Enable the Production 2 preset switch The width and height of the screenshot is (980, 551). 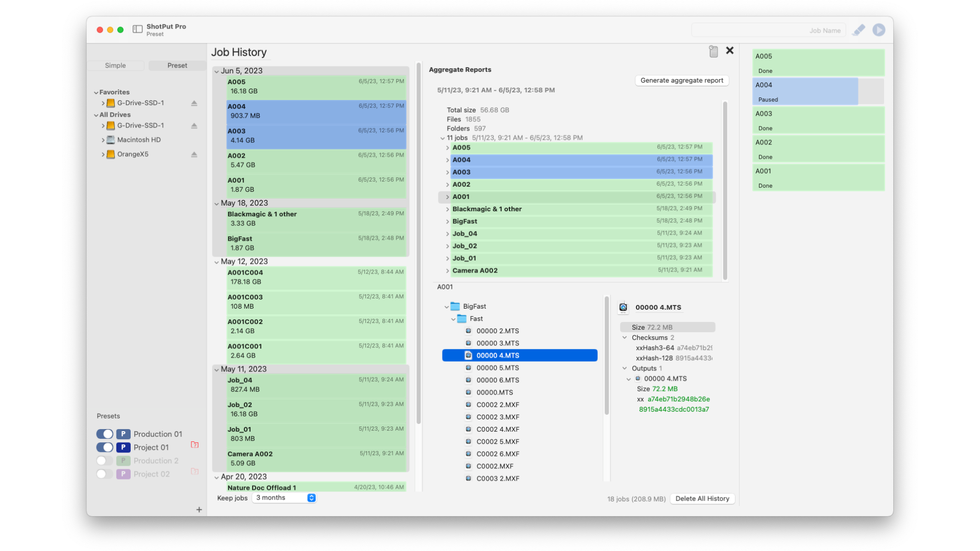point(105,461)
